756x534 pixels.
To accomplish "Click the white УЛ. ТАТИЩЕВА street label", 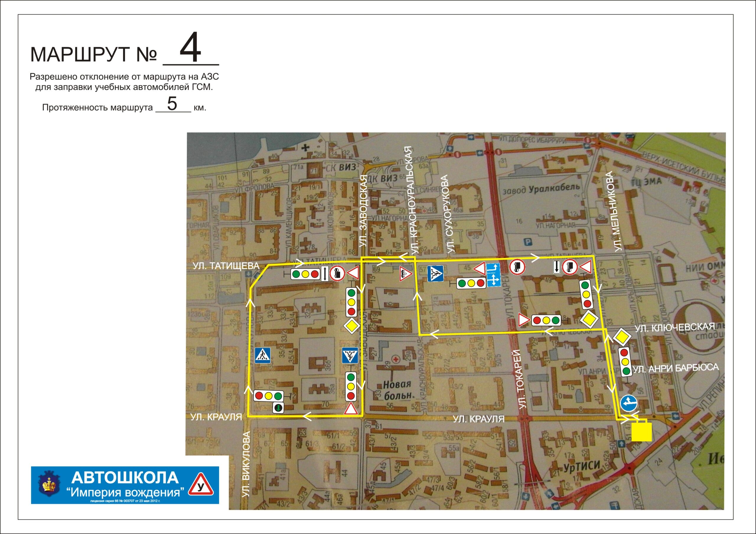I will click(226, 266).
